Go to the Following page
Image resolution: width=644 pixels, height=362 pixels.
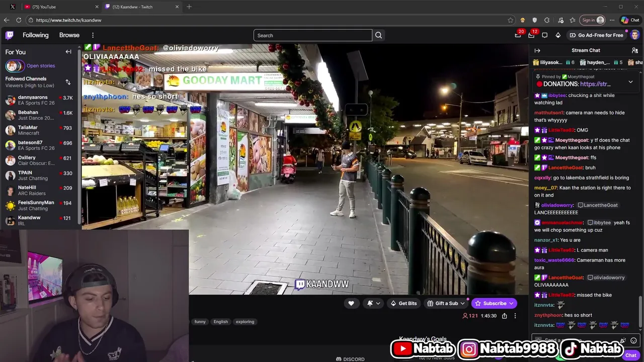[x=35, y=35]
